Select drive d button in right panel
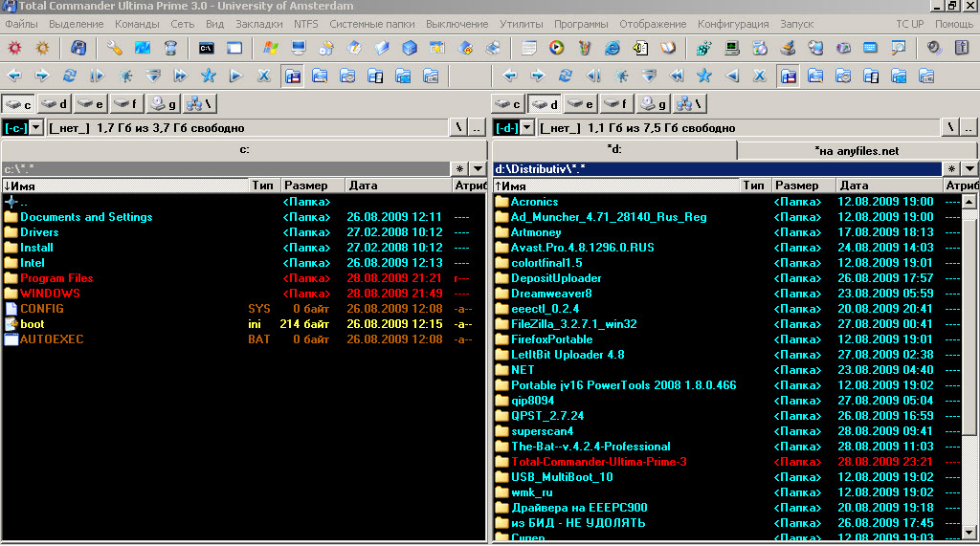The width and height of the screenshot is (980, 546). [x=545, y=103]
